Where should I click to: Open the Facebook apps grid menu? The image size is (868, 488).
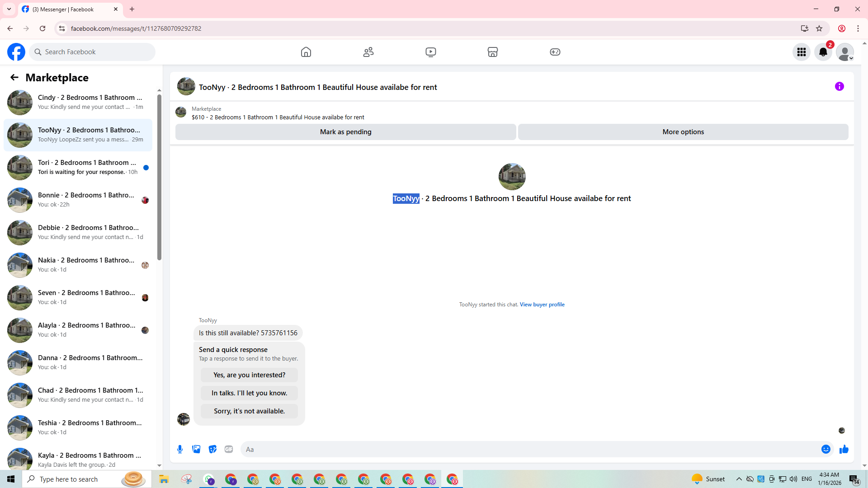801,52
